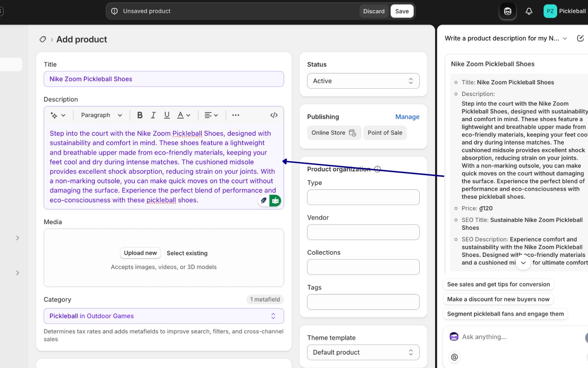Viewport: 588px width, 368px height.
Task: Click the scroll-down chevron button in the Sidekick panel
Action: 523,263
